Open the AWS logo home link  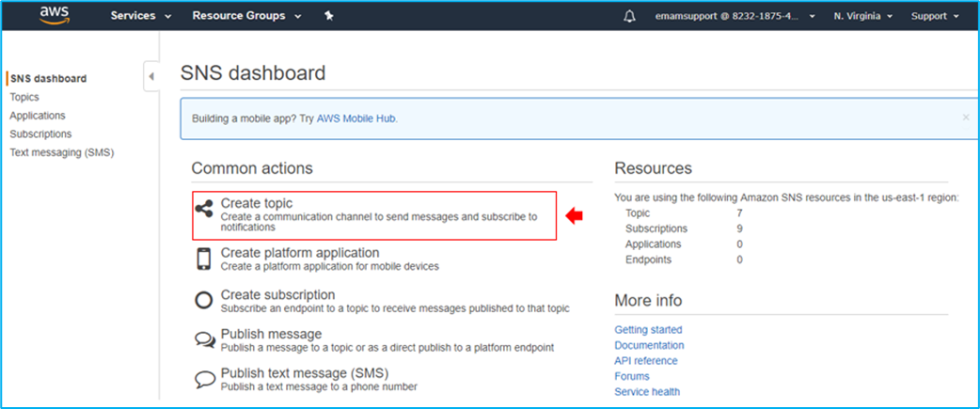tap(53, 15)
